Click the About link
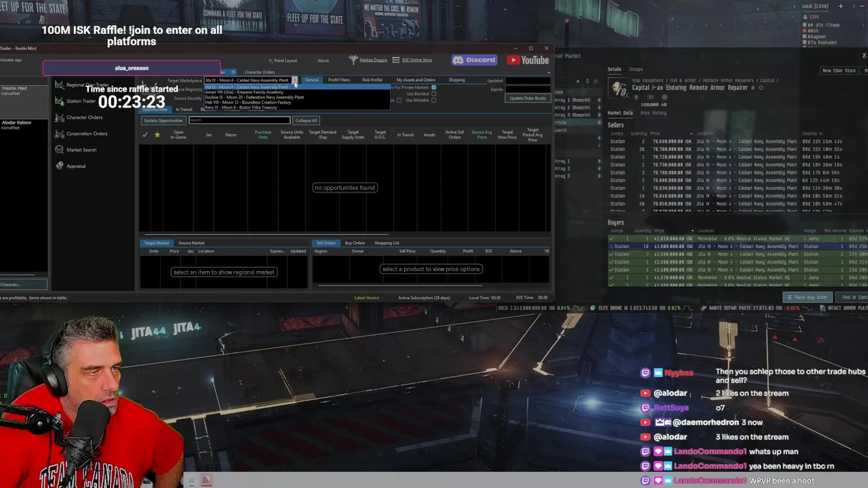 pos(323,60)
